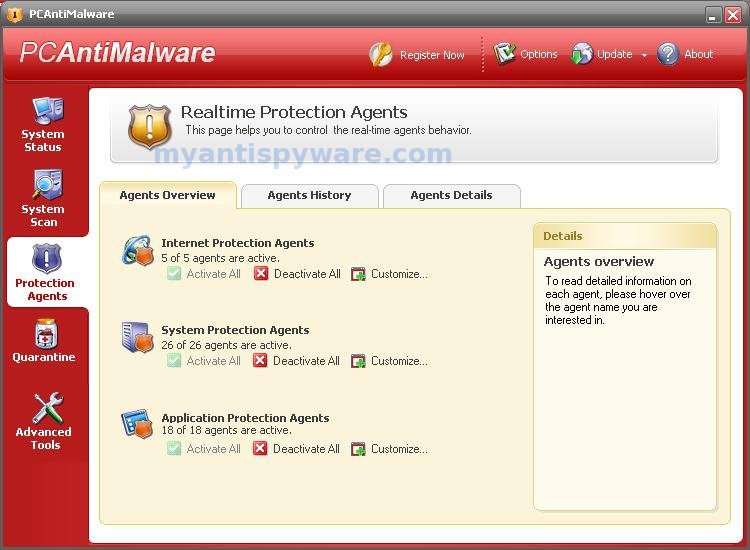Click the Update text label

coord(615,55)
